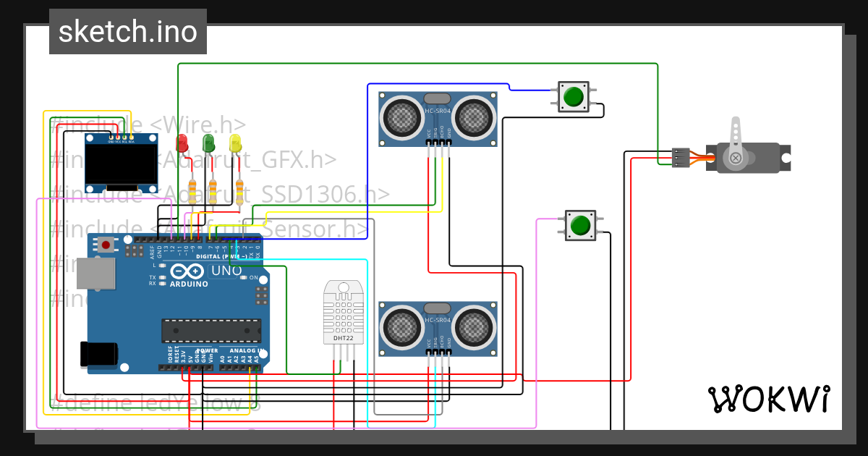Click the Arduino power jack

98,355
